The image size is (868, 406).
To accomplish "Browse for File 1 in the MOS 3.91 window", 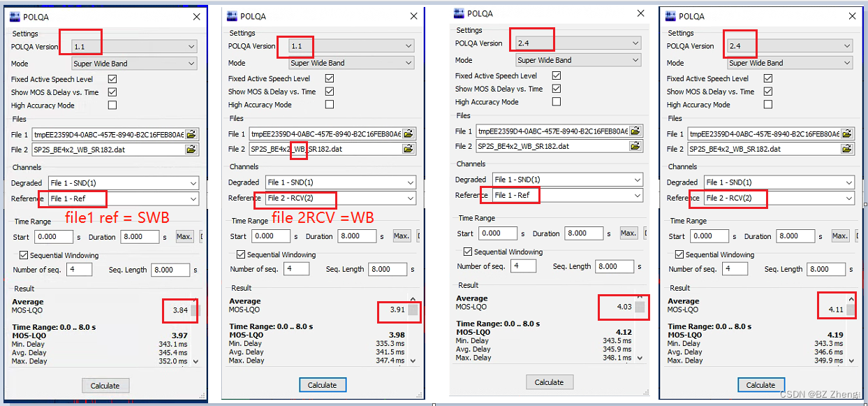I will pyautogui.click(x=409, y=133).
